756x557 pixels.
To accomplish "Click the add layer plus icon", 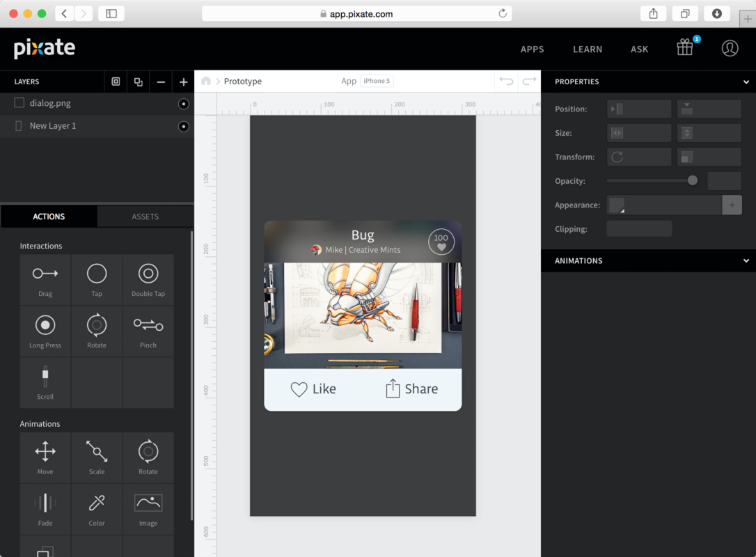I will pos(183,82).
